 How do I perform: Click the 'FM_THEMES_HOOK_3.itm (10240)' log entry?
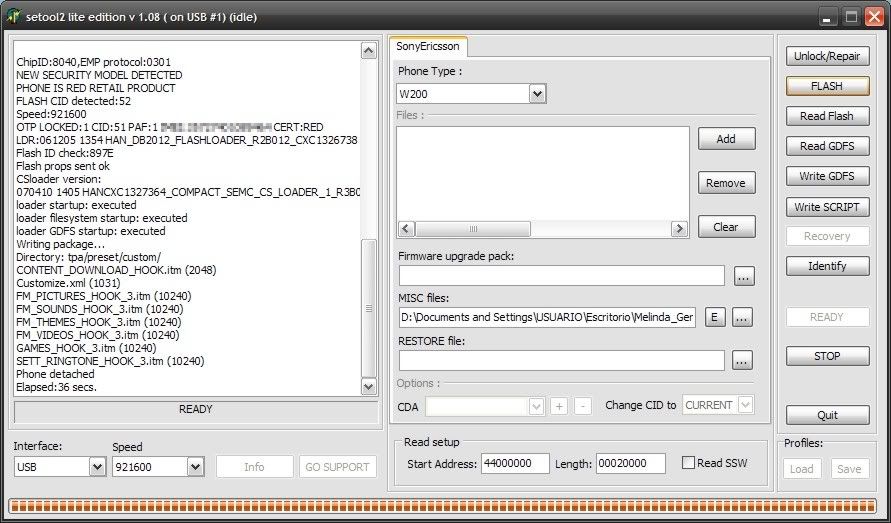(99, 322)
